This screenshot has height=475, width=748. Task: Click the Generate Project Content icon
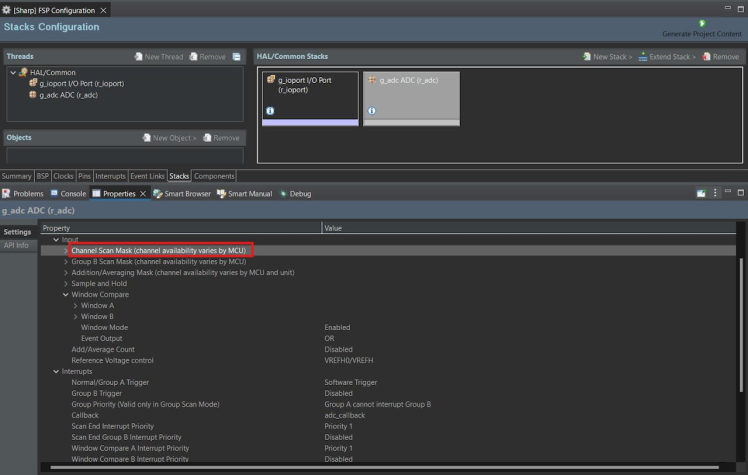702,23
